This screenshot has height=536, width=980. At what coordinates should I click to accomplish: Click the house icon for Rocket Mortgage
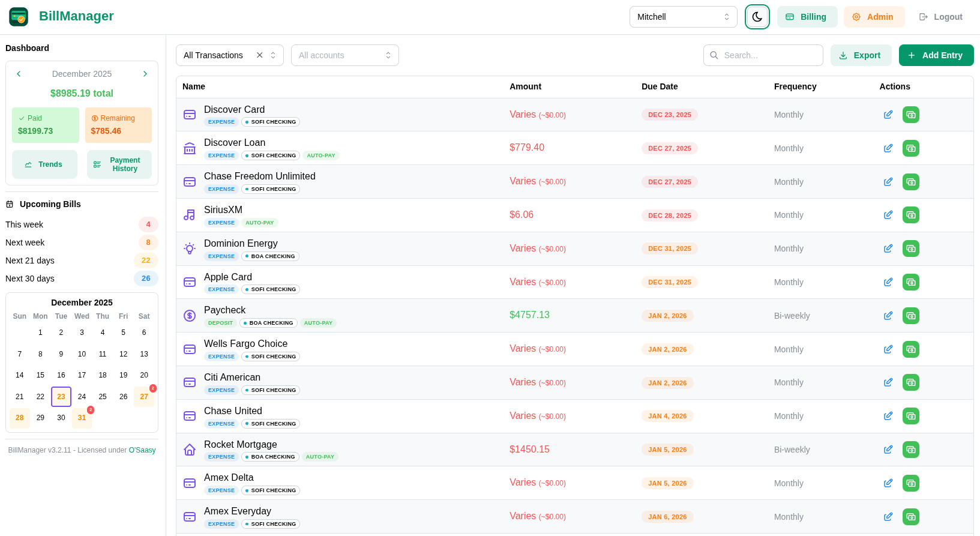coord(190,450)
